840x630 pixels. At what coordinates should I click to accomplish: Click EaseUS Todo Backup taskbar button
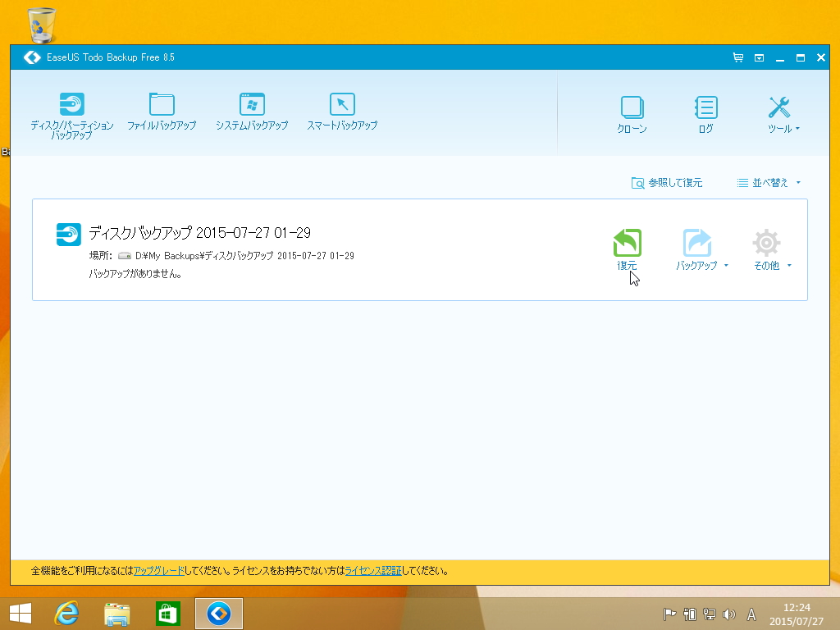(218, 614)
